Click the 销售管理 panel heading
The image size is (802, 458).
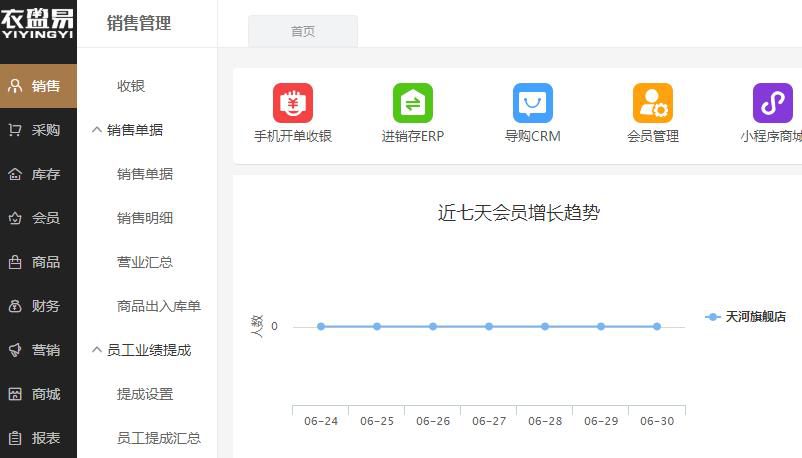coord(139,24)
